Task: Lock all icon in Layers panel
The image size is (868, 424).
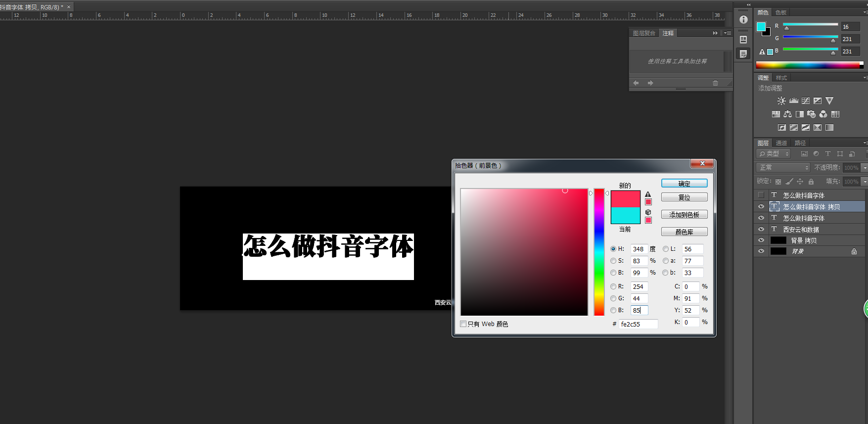Action: (x=811, y=182)
